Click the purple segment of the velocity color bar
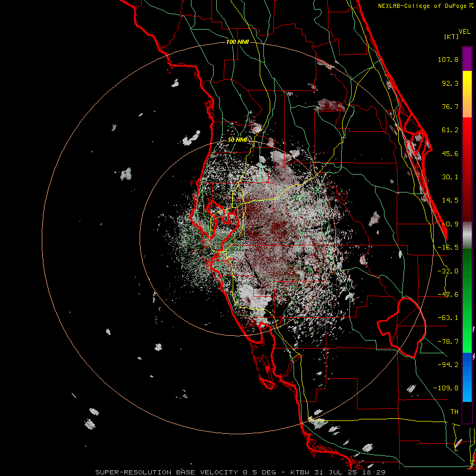 (x=467, y=59)
